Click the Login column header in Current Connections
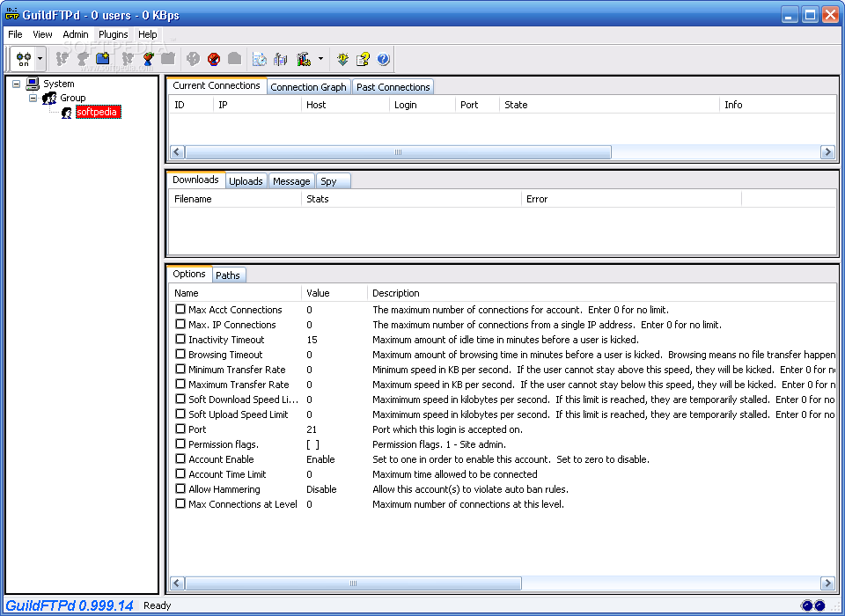The height and width of the screenshot is (616, 845). click(x=422, y=105)
